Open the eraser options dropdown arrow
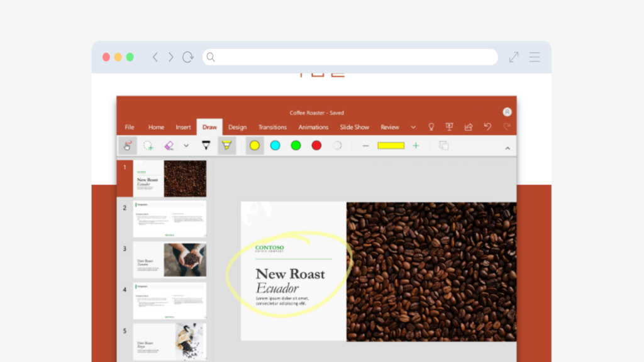 click(x=186, y=146)
